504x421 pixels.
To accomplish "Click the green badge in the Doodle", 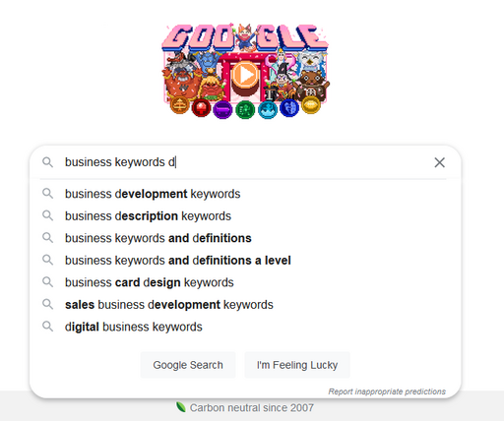I will point(245,109).
